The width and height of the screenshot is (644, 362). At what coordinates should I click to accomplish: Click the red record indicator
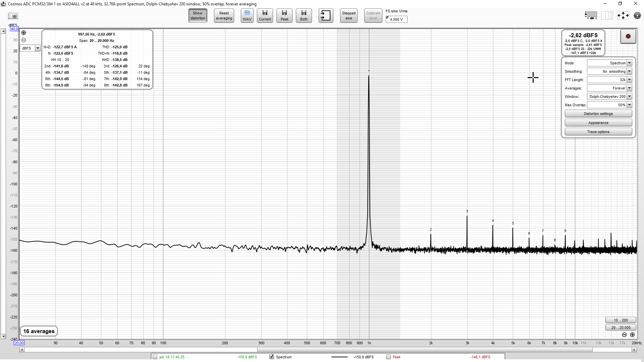(628, 37)
